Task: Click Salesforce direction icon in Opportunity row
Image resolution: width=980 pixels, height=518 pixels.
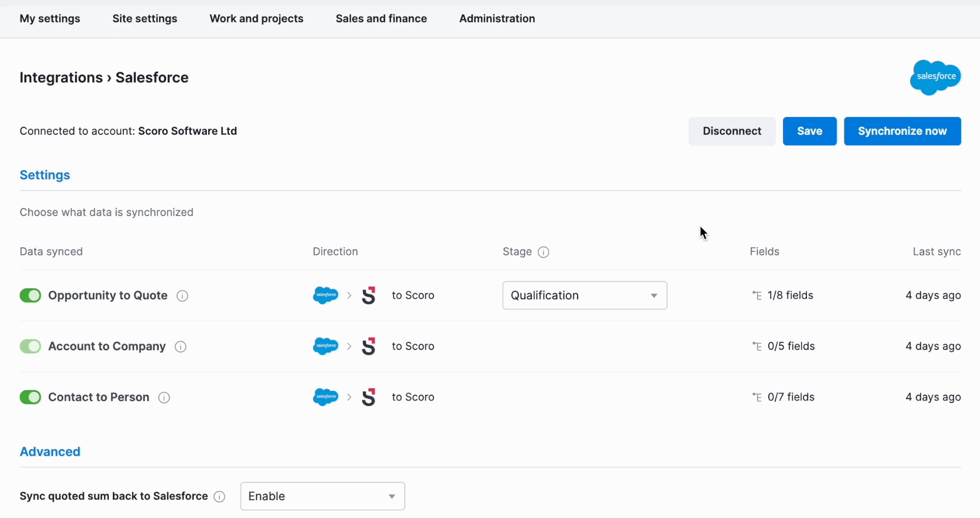Action: [x=326, y=295]
